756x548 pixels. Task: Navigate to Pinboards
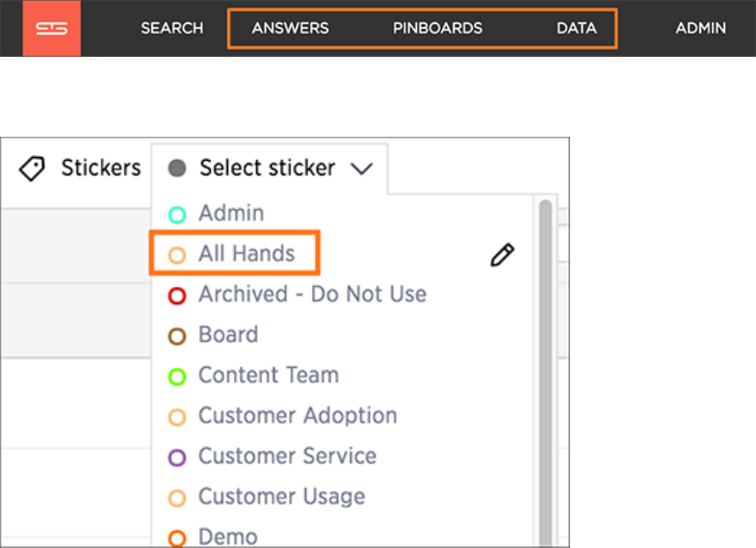pos(437,28)
